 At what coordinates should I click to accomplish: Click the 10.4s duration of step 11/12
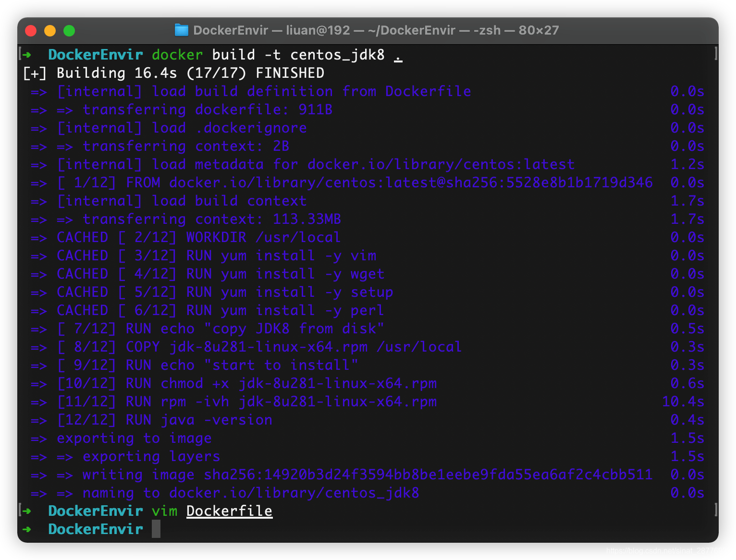683,402
